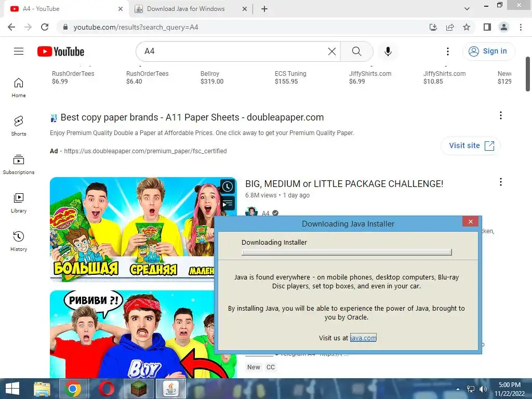Open options for doubleapaper ad

[x=501, y=115]
